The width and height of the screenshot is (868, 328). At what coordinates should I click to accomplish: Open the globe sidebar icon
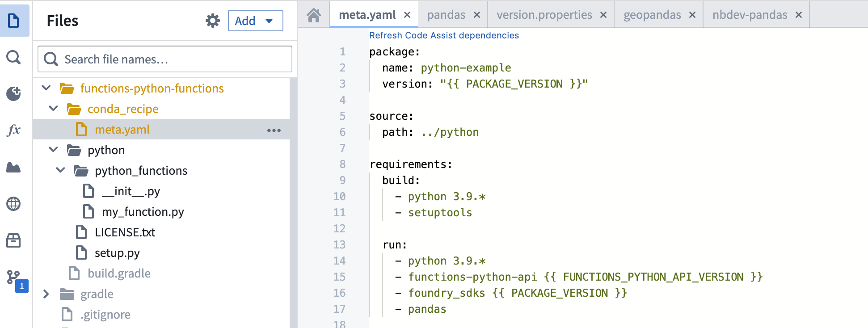pyautogui.click(x=14, y=204)
